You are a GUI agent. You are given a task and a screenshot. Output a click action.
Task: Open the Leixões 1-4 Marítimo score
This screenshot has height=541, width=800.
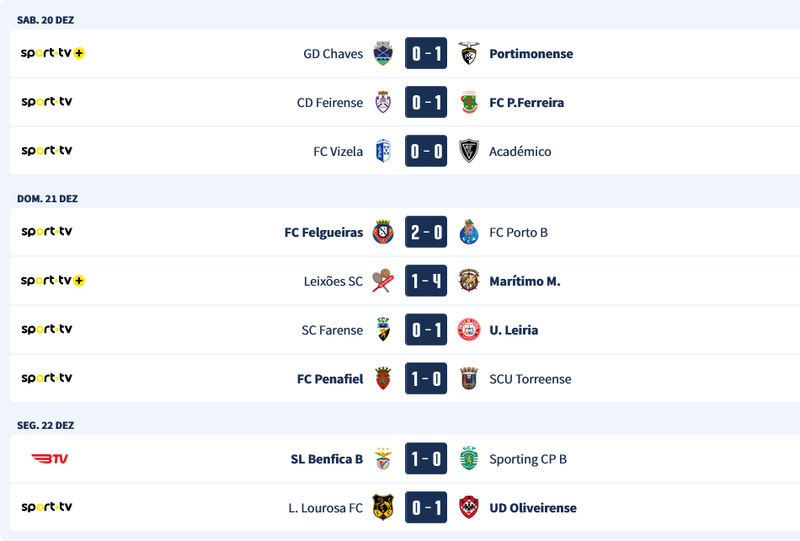click(x=426, y=282)
